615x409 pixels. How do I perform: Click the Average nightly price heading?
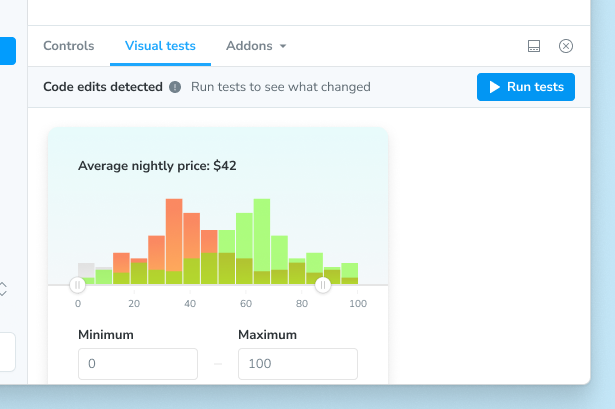click(157, 166)
